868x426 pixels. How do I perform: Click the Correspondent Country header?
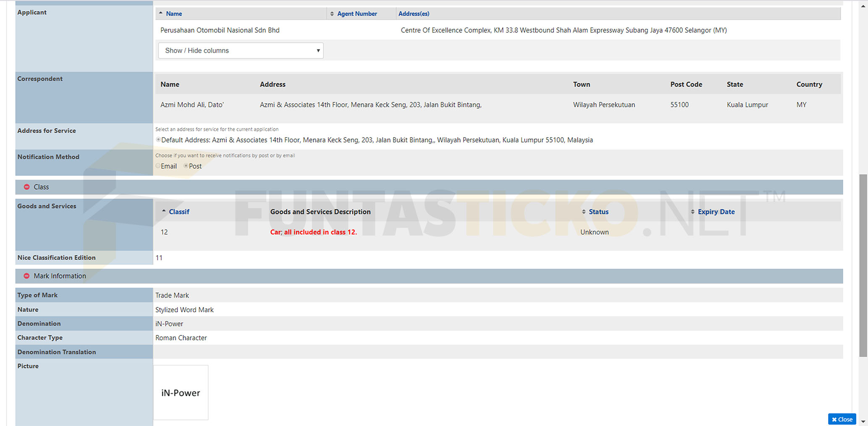[x=809, y=84]
